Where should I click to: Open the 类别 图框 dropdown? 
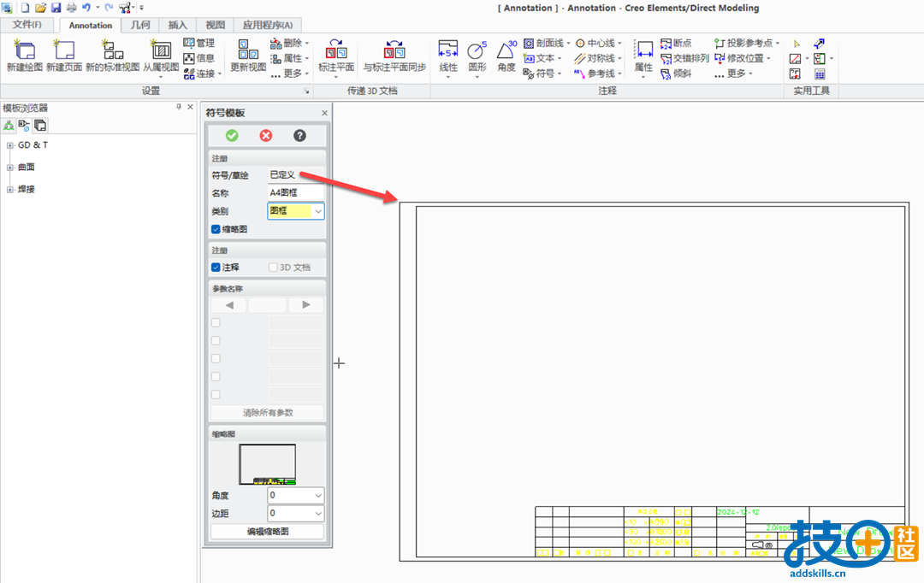tap(318, 211)
